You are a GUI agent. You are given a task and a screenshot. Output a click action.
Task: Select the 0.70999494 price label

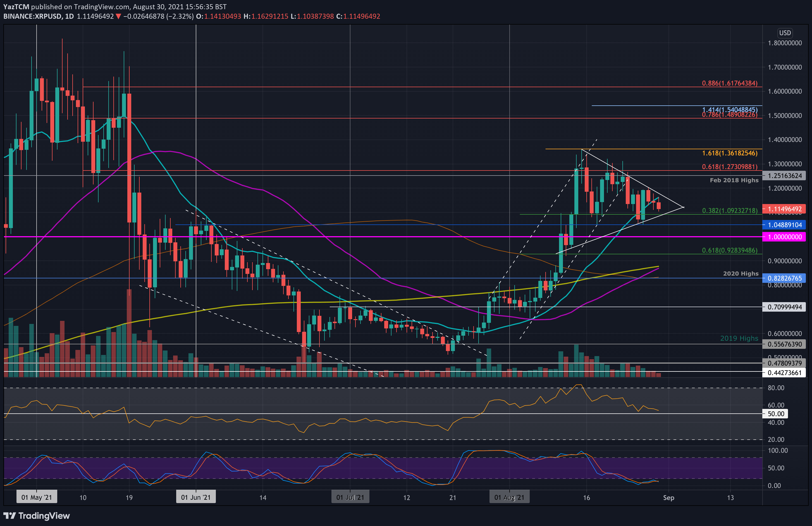pyautogui.click(x=784, y=307)
